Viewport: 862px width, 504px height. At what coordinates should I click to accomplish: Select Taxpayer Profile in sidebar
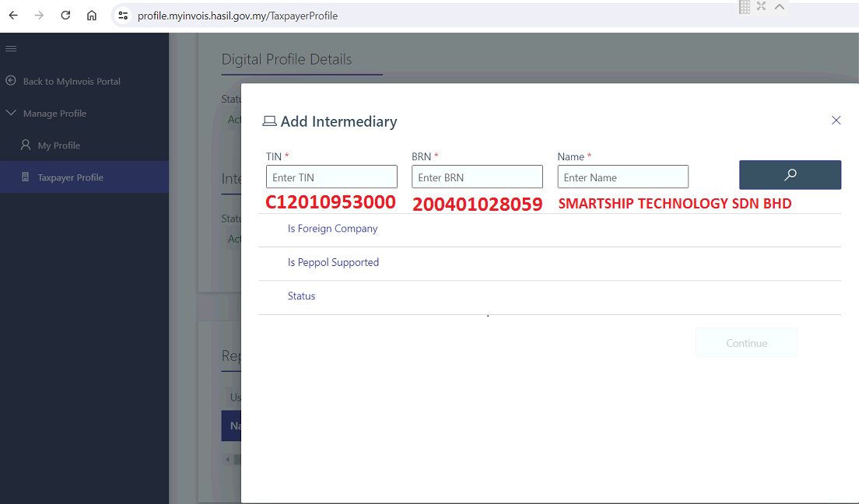[x=70, y=177]
